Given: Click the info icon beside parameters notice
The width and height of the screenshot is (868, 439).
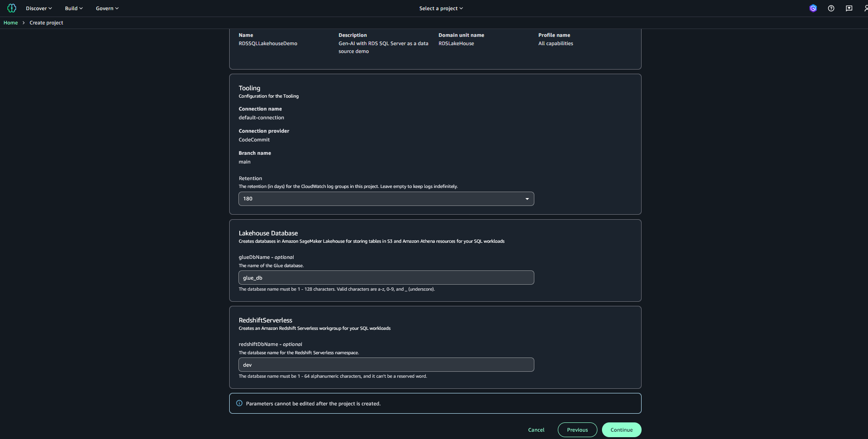Looking at the screenshot, I should [239, 403].
